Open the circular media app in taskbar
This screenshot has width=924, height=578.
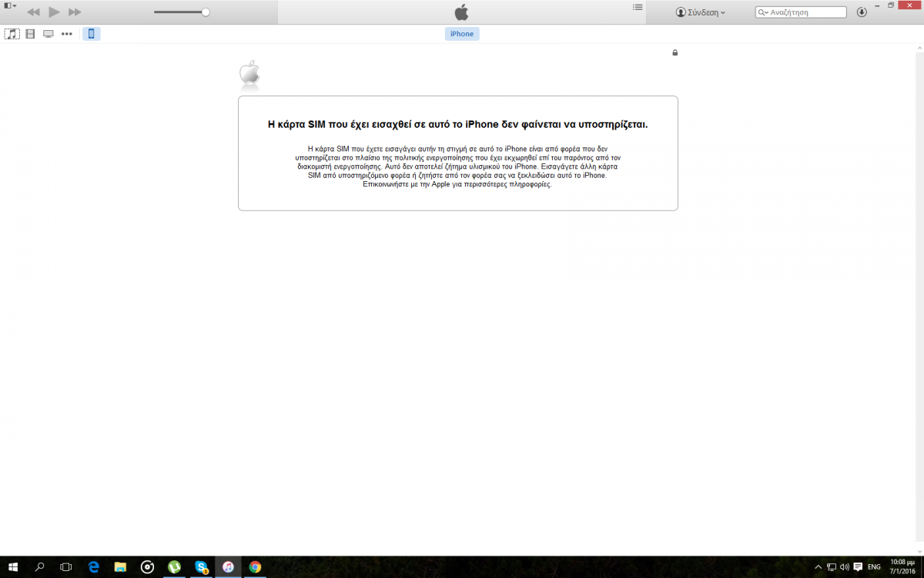coord(148,567)
